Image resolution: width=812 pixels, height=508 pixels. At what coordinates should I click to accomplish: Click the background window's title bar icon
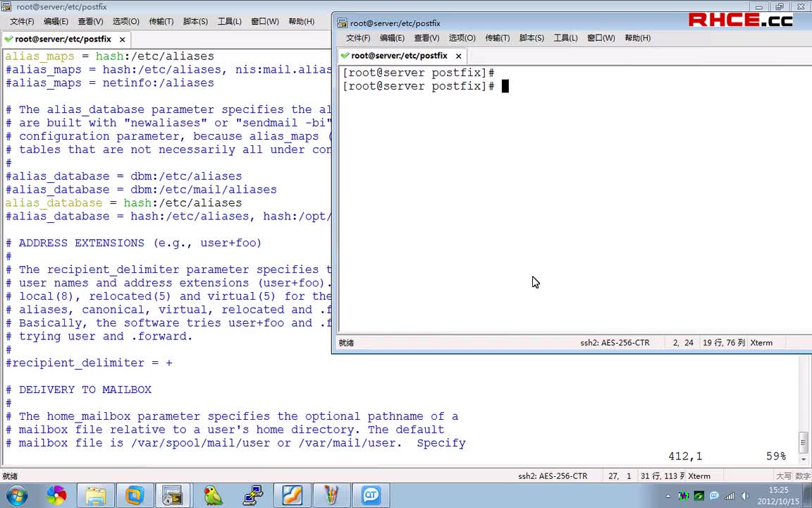(6, 7)
